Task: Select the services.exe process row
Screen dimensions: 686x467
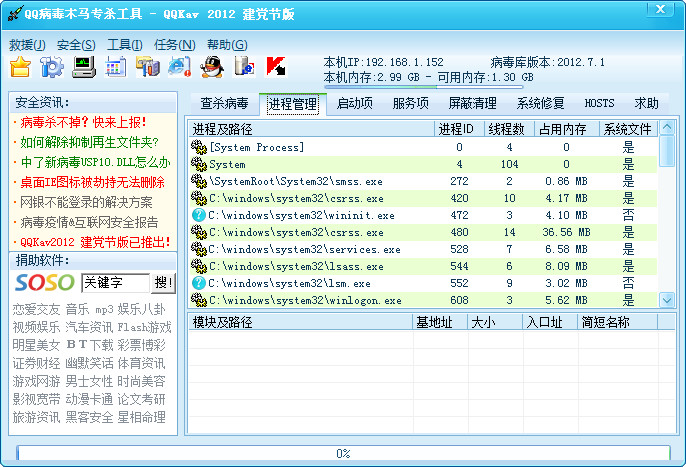Action: tap(424, 249)
